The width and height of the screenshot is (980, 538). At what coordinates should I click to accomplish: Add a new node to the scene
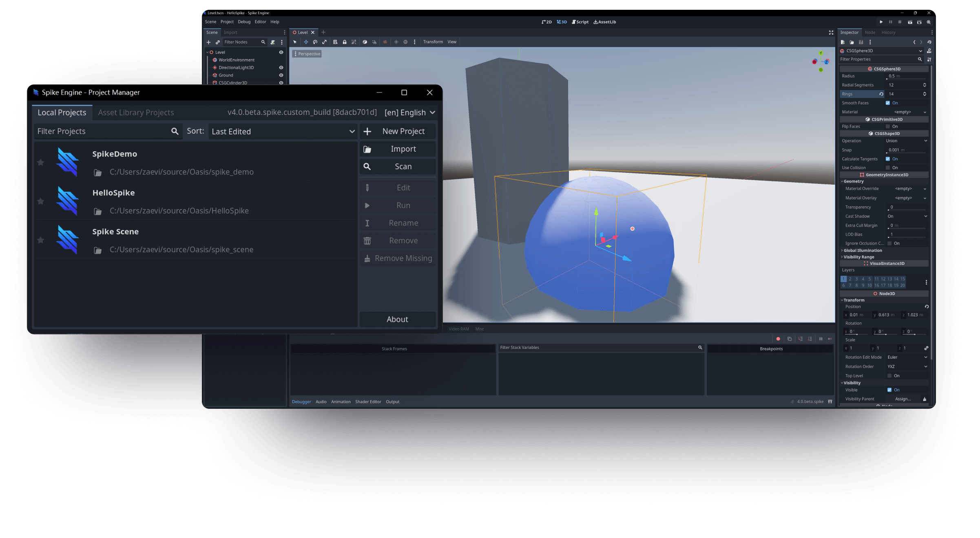(x=208, y=42)
